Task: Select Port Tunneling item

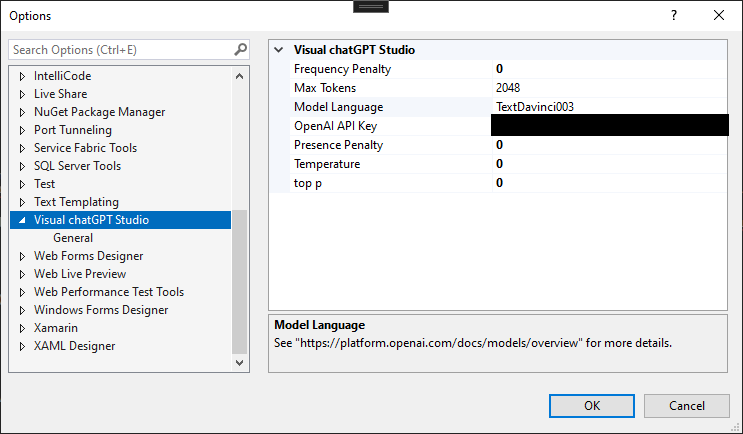Action: coord(73,130)
